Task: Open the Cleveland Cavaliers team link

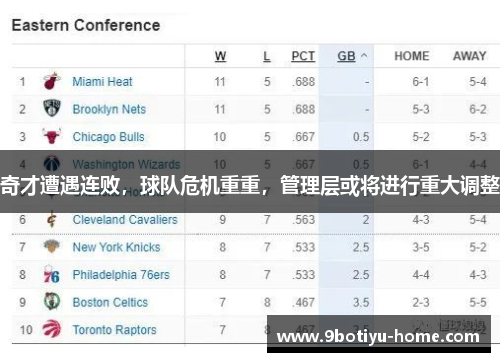Action: [x=125, y=219]
